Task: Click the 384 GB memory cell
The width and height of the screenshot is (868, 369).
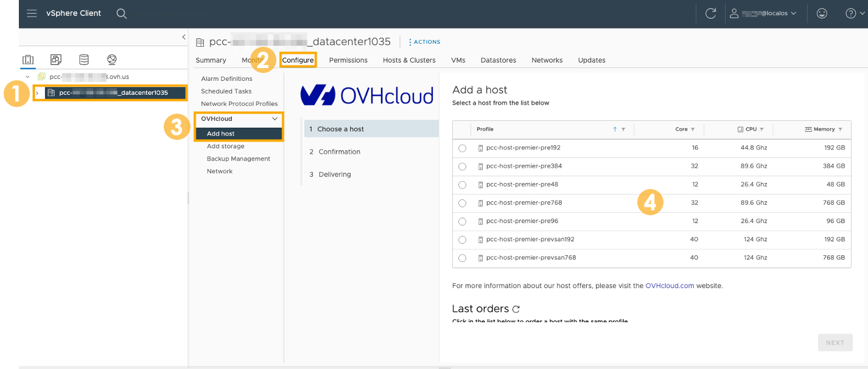Action: click(x=833, y=166)
